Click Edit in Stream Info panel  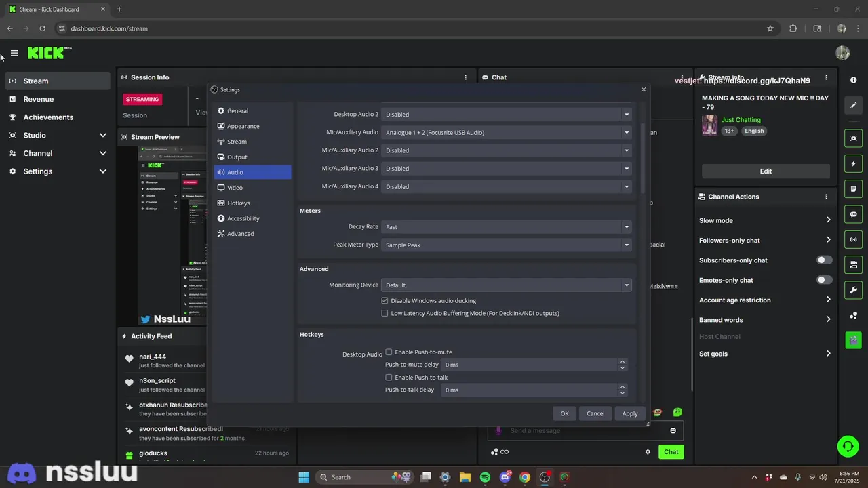coord(766,171)
